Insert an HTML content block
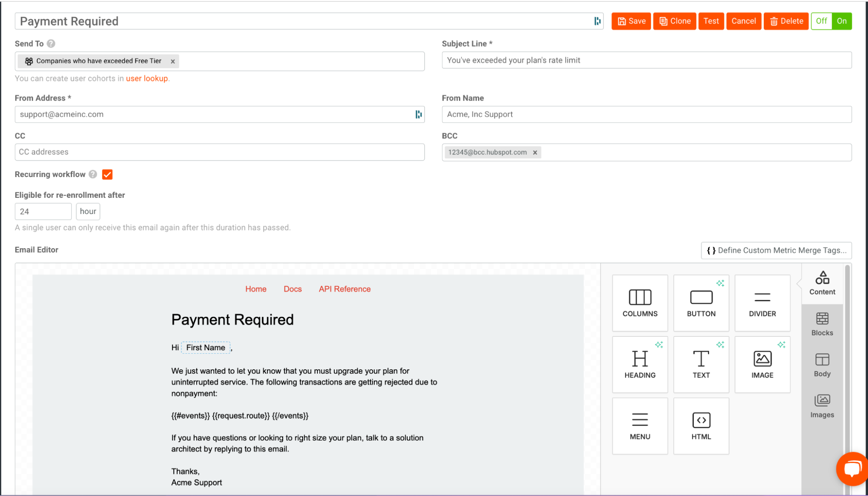This screenshot has height=496, width=868. point(701,426)
